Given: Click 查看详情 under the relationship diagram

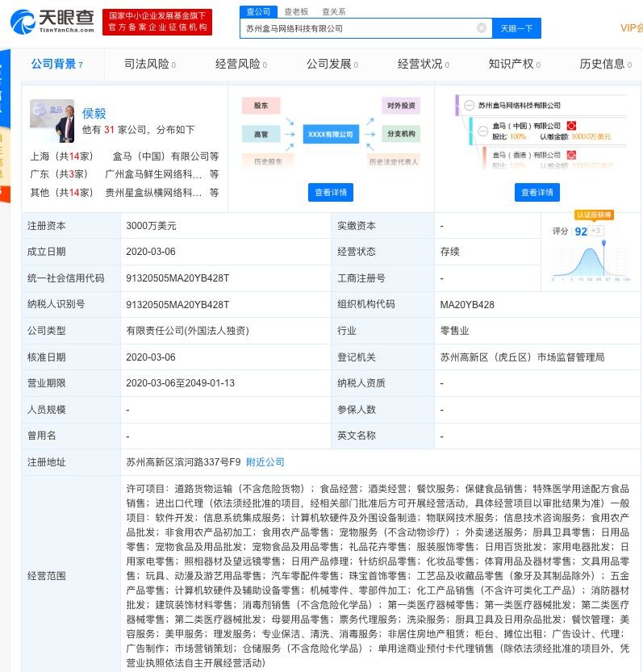Looking at the screenshot, I should click(331, 193).
